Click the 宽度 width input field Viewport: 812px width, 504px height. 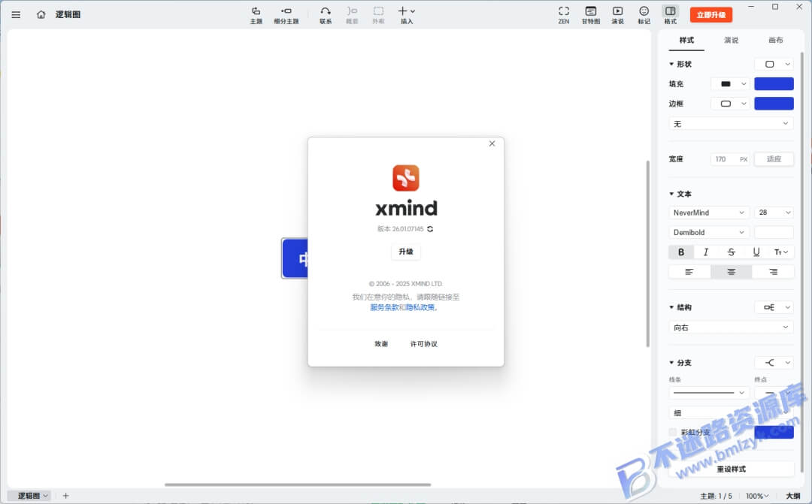tap(731, 158)
